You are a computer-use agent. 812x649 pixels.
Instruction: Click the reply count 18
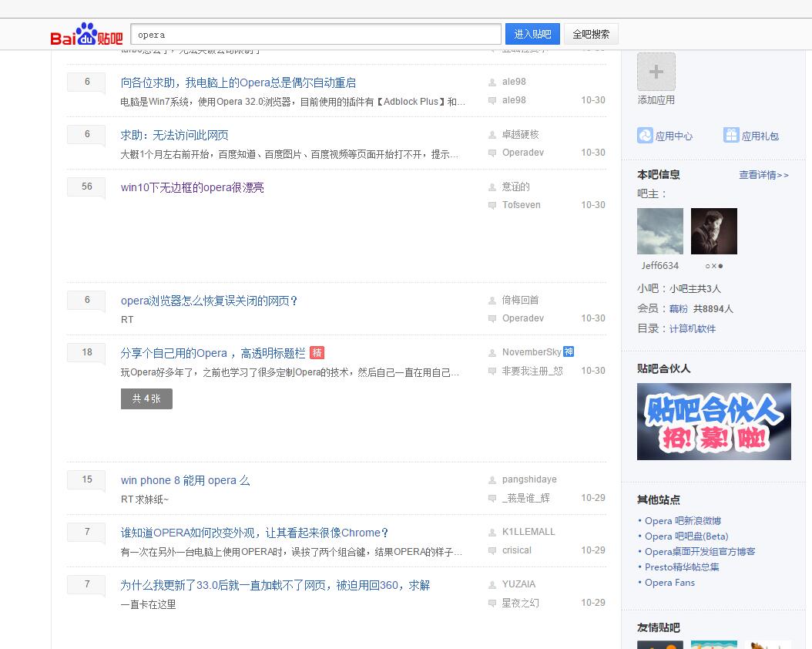pos(86,352)
